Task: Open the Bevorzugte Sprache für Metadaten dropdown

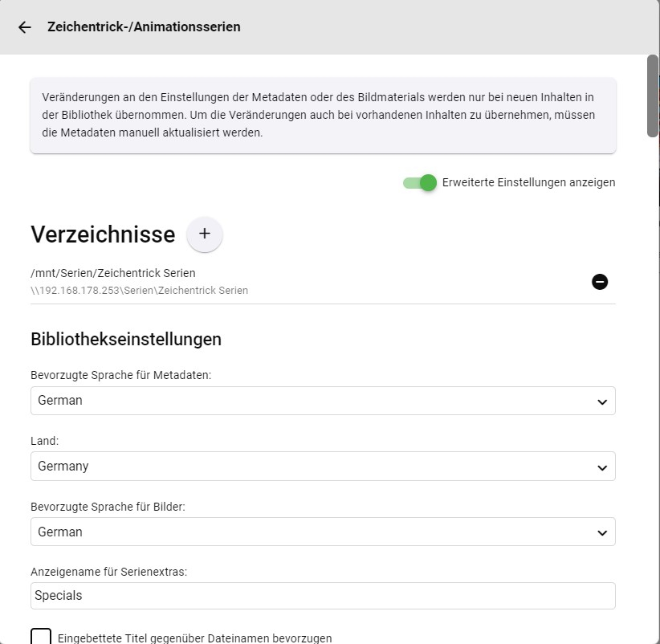Action: pos(323,401)
